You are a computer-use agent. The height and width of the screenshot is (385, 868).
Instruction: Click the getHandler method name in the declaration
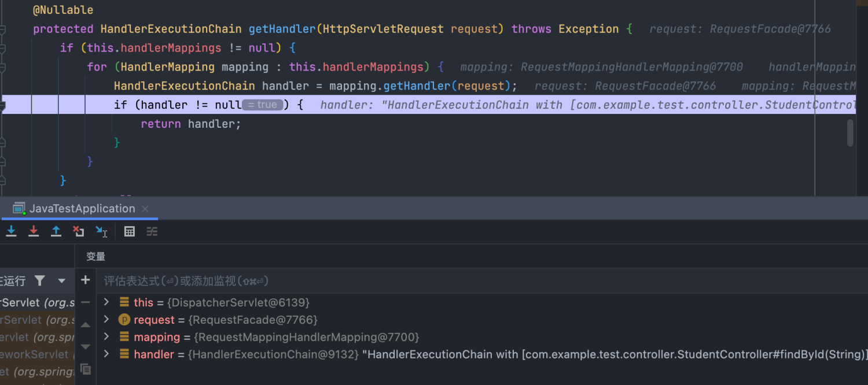(282, 29)
